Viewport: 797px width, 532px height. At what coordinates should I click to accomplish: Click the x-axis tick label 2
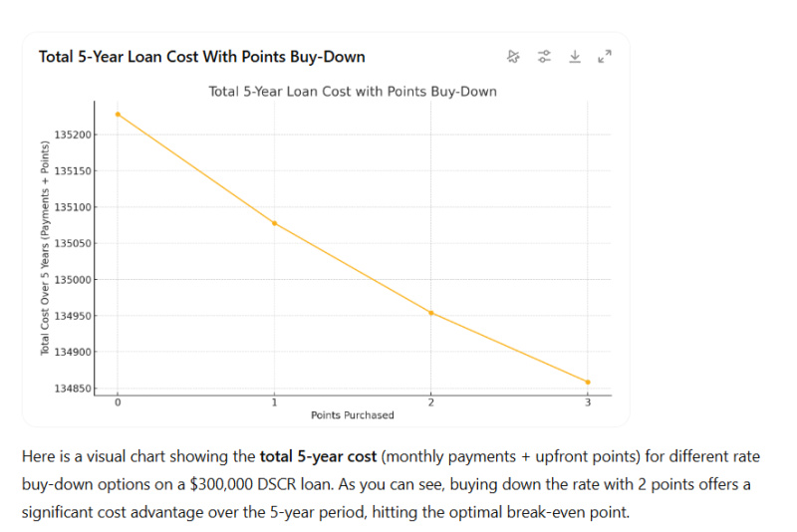[x=430, y=401]
